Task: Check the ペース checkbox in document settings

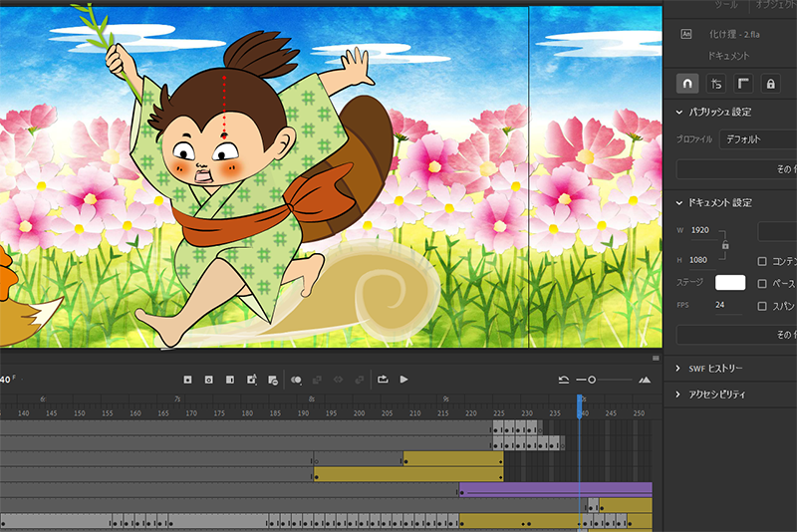Action: coord(762,284)
